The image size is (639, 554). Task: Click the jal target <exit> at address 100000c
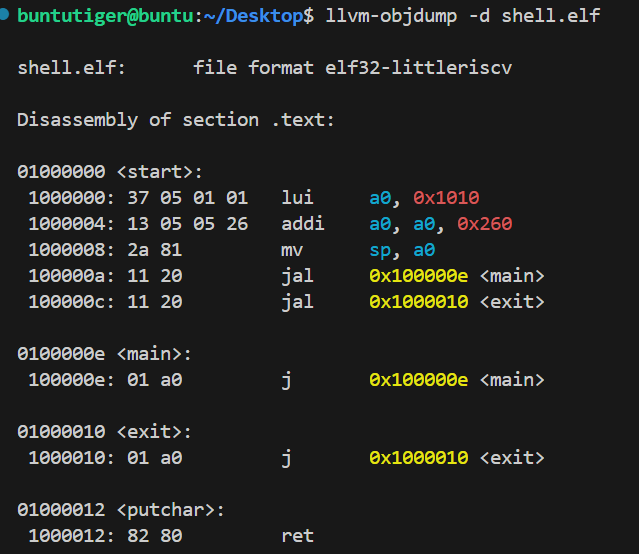(x=512, y=301)
